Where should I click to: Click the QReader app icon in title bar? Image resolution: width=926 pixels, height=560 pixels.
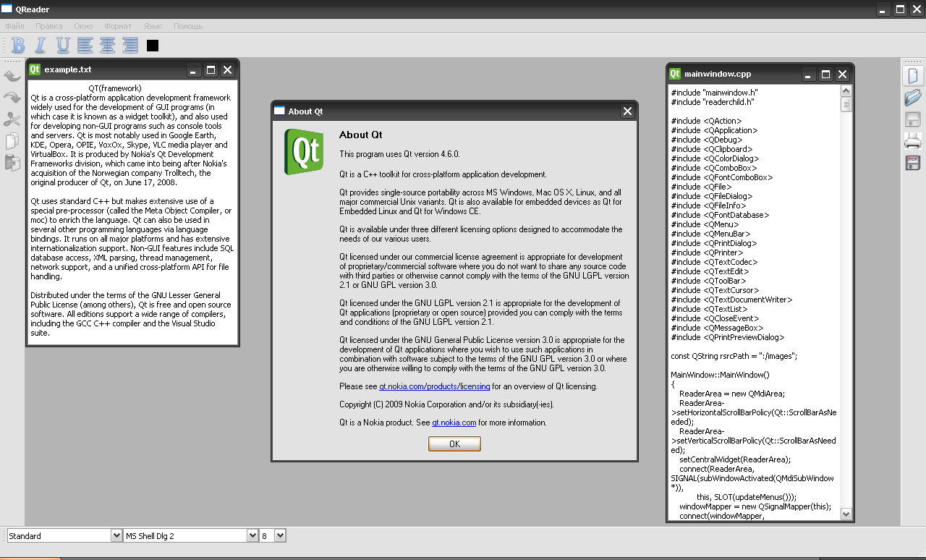click(7, 9)
